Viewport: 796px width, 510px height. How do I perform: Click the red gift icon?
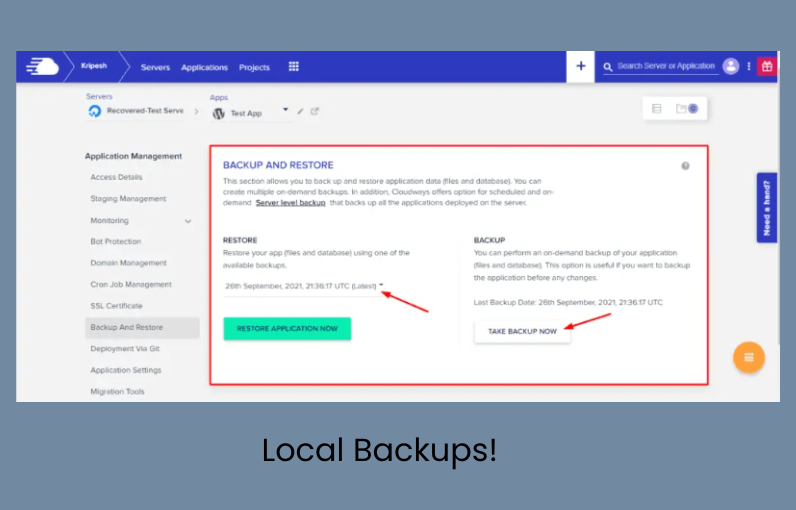[767, 67]
